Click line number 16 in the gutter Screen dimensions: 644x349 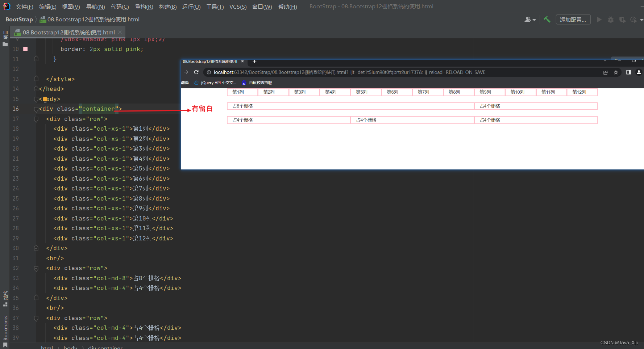point(16,109)
